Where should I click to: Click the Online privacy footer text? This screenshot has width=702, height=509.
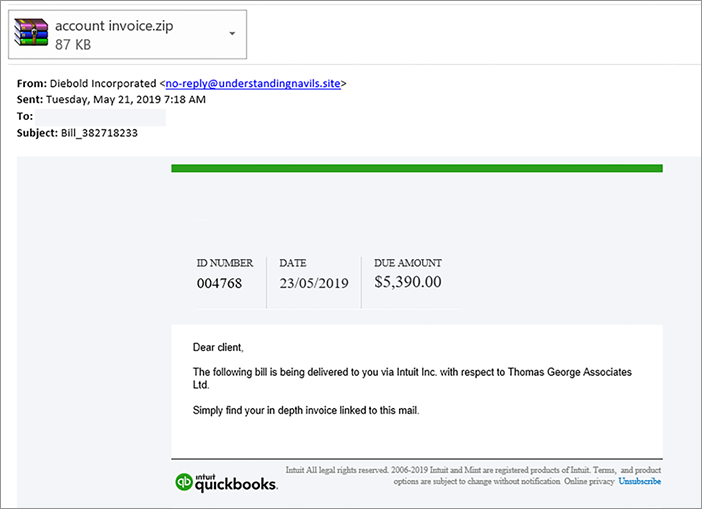[589, 481]
